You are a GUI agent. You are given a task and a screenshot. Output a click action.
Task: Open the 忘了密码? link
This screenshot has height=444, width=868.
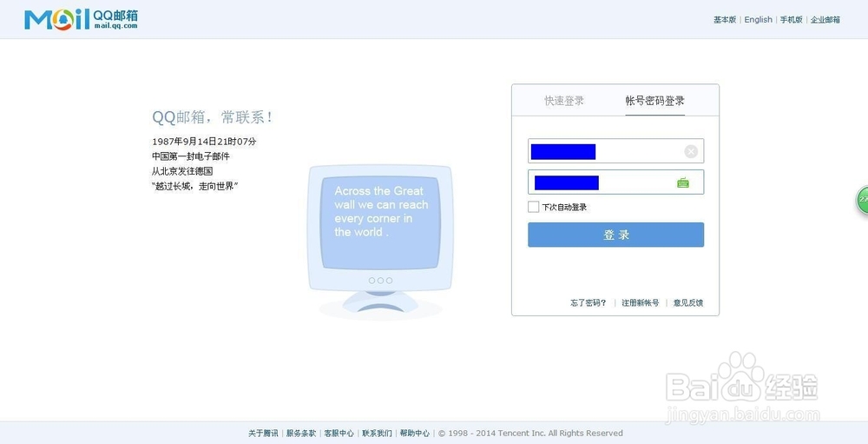[x=589, y=302]
